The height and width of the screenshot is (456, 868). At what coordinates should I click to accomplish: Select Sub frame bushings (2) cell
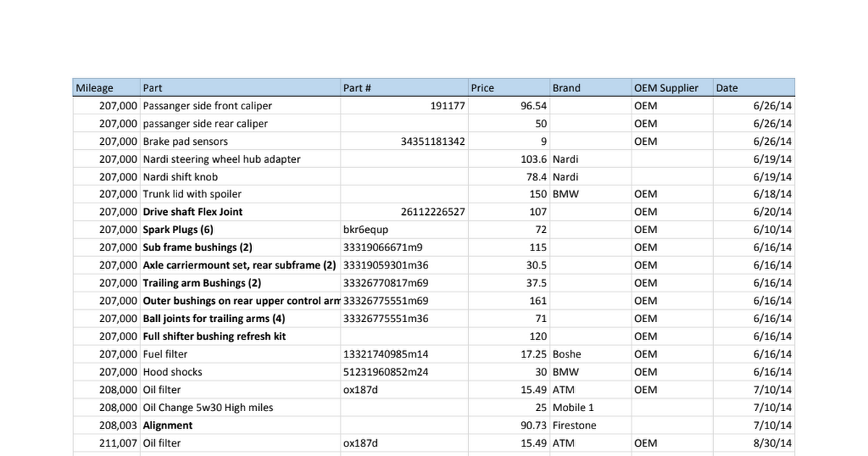(240, 248)
